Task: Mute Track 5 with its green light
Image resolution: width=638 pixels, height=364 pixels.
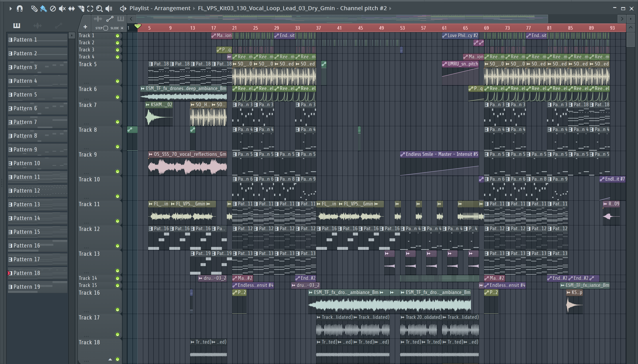Action: [117, 81]
